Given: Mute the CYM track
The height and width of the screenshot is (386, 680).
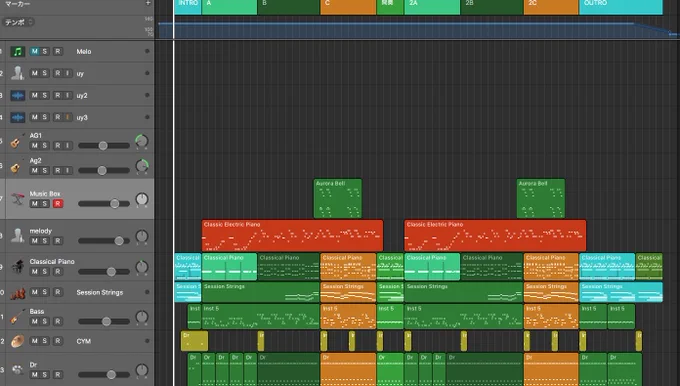Looking at the screenshot, I should (x=35, y=341).
